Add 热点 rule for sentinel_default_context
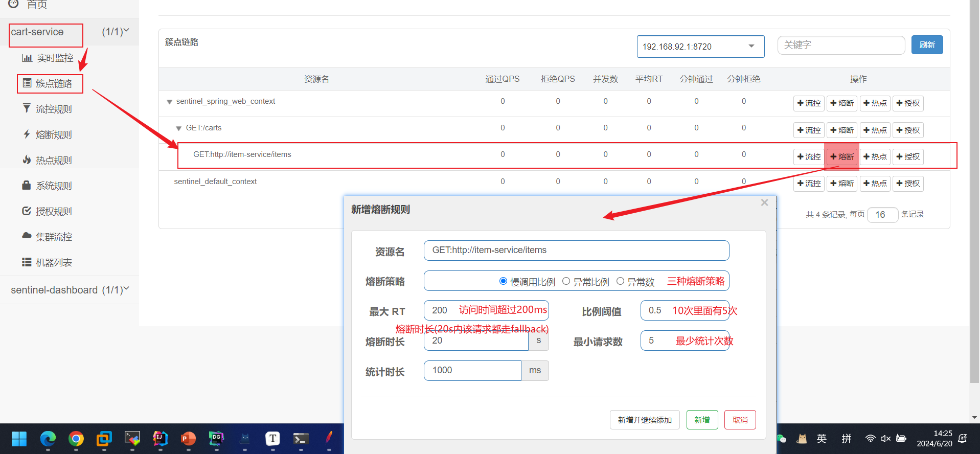The width and height of the screenshot is (980, 454). pos(875,184)
